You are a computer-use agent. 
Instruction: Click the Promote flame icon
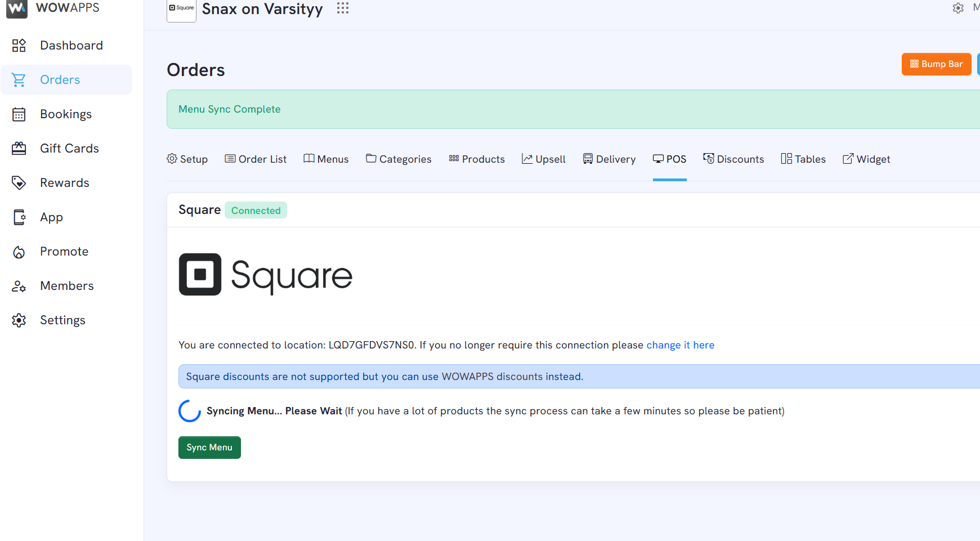[19, 252]
